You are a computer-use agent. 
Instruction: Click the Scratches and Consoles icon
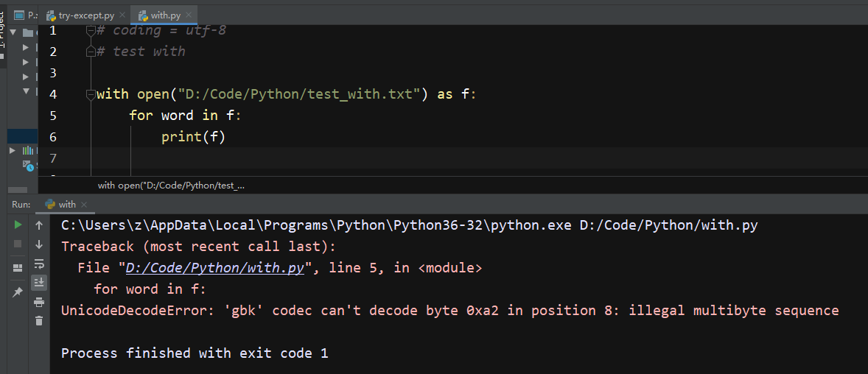point(28,164)
